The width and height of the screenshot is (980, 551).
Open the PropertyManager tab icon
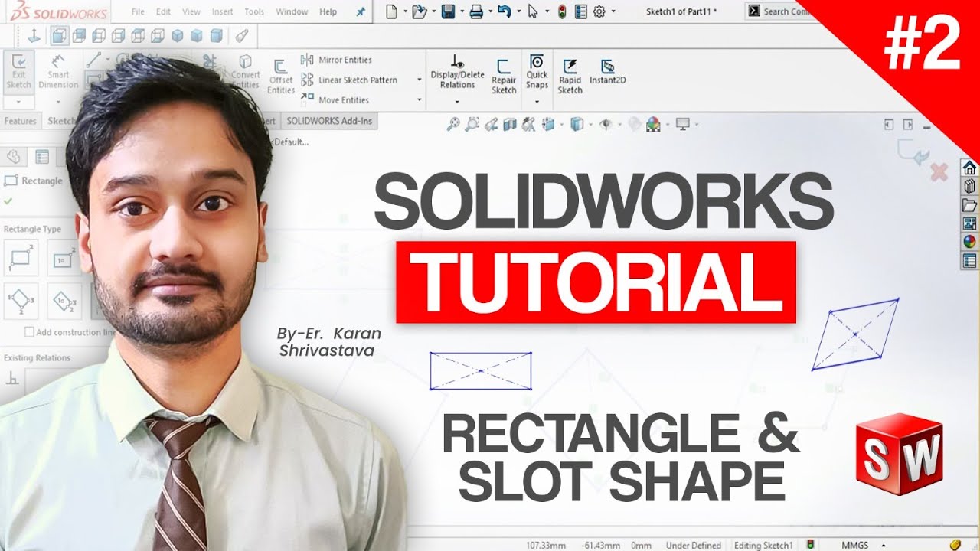pos(42,157)
